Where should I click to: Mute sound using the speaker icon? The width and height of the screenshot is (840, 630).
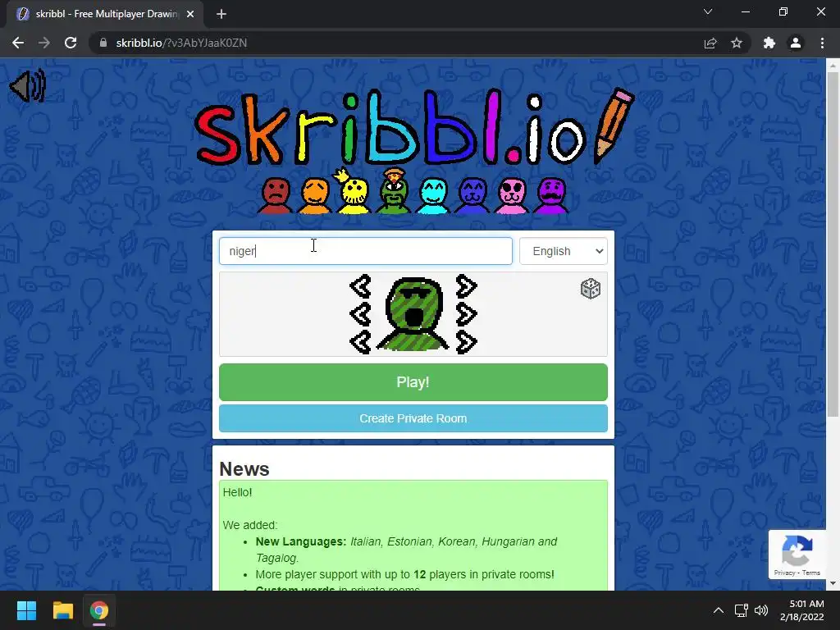(x=28, y=85)
